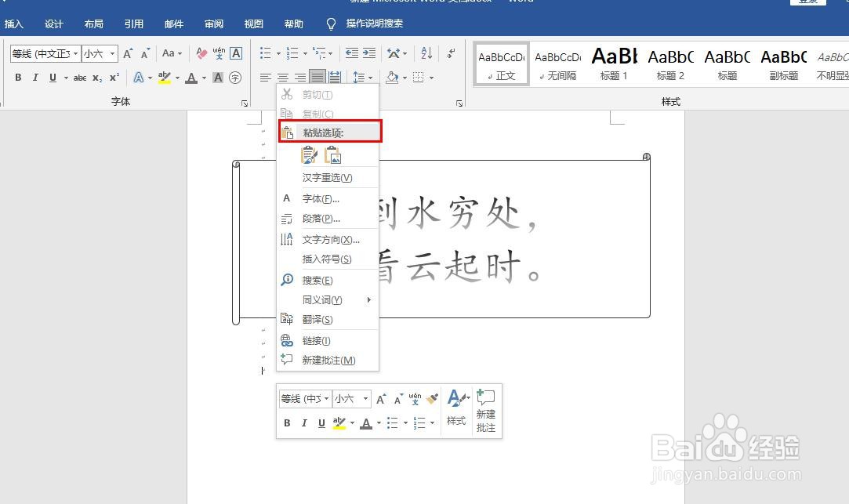Viewport: 849px width, 504px height.
Task: Click the Asian Layout icon in paragraph group
Action: tap(394, 53)
